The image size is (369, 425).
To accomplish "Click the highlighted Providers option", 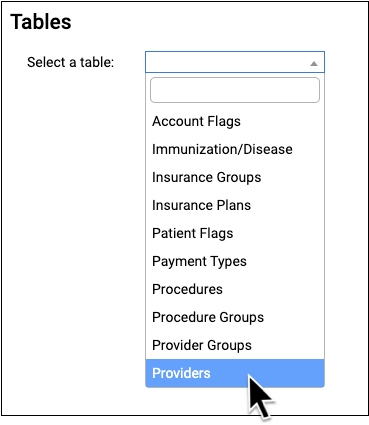I will pyautogui.click(x=235, y=373).
